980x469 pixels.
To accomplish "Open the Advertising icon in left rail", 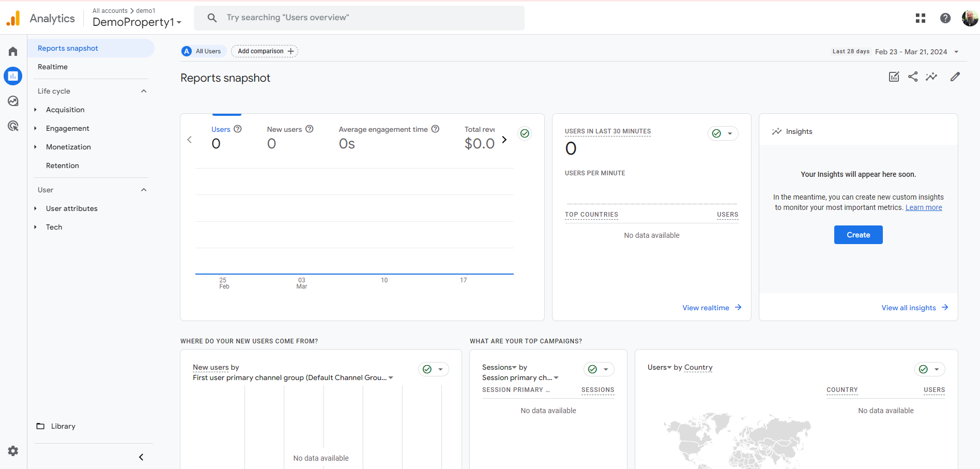I will (x=13, y=126).
